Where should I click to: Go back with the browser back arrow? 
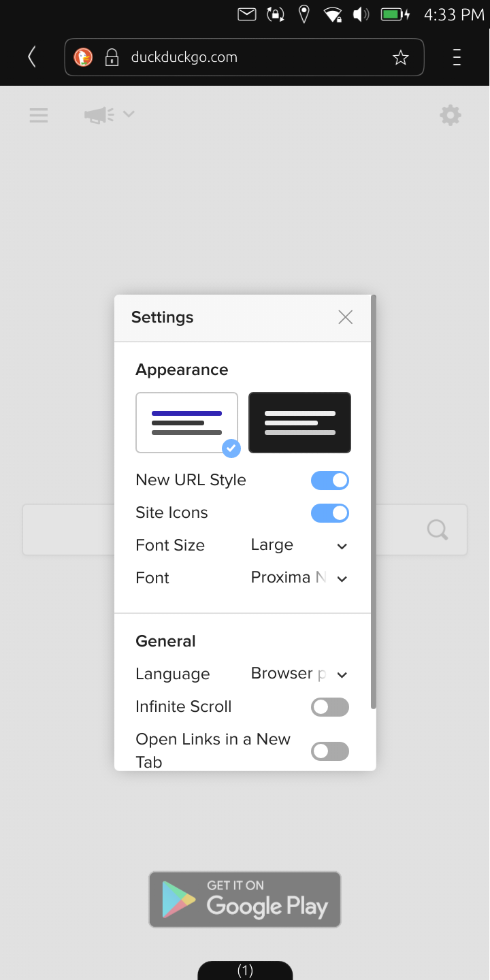coord(31,57)
